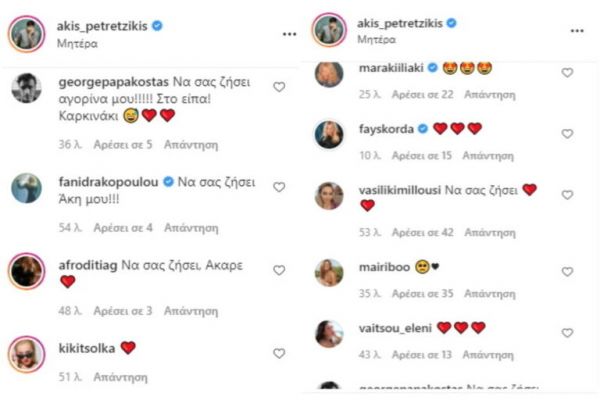Viewport: 600px width, 400px height.
Task: Tap the heart next to fayskorda's comment
Action: pyautogui.click(x=567, y=133)
